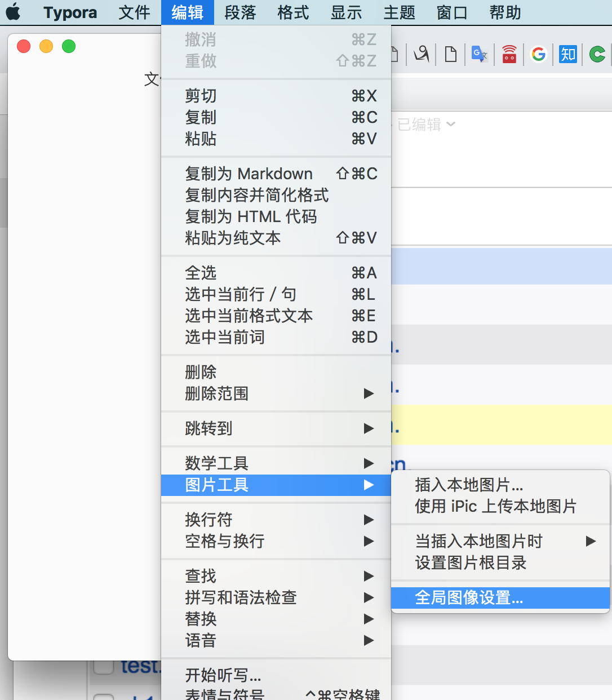This screenshot has height=700, width=612.
Task: Open the Typora application menu
Action: 70,12
